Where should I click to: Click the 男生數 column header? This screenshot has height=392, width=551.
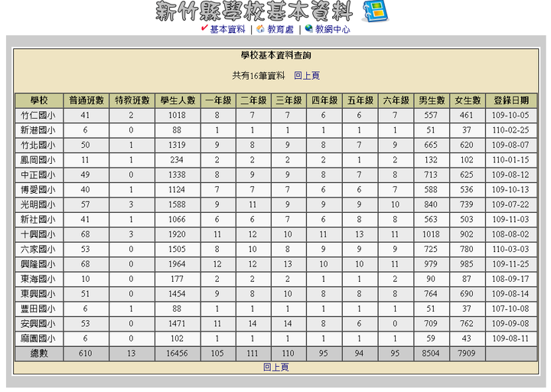[432, 100]
